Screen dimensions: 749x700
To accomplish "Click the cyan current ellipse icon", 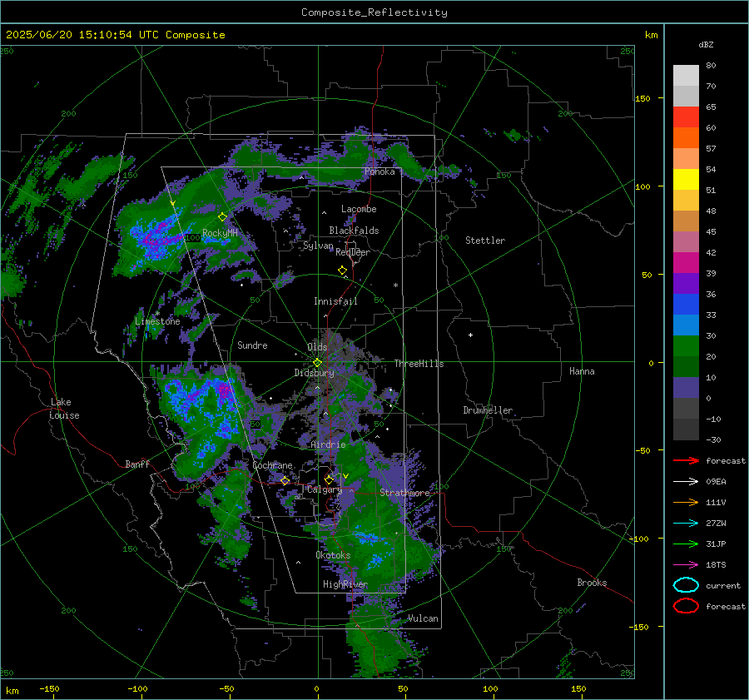I will [x=686, y=585].
